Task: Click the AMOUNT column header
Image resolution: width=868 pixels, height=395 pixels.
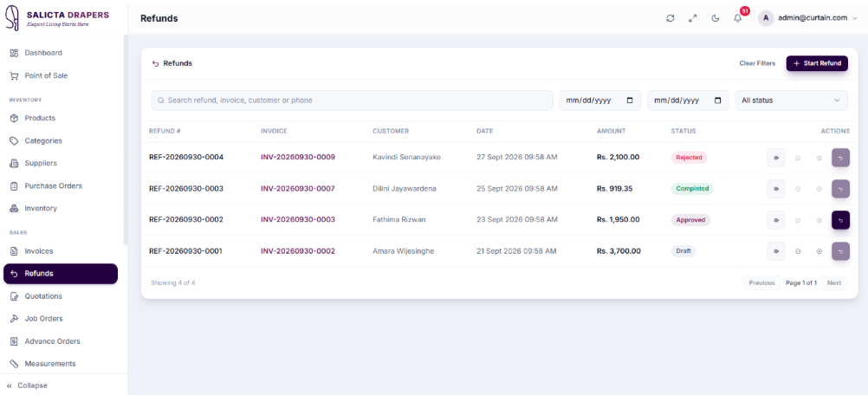Action: point(611,131)
